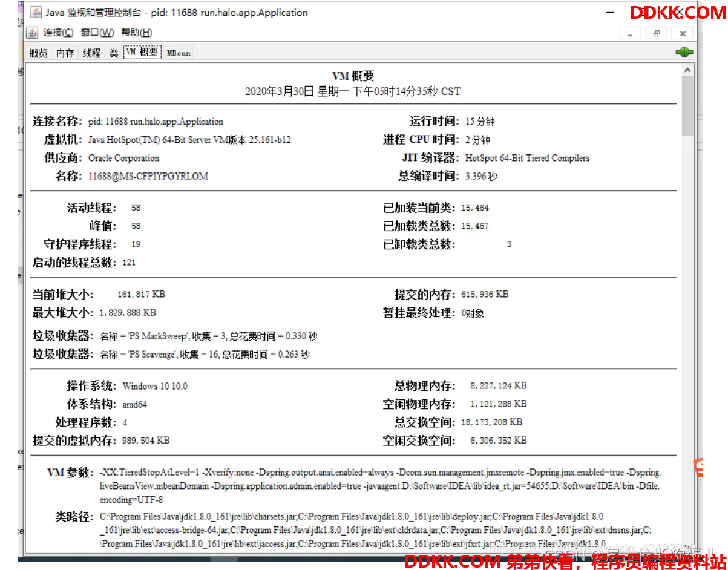The width and height of the screenshot is (728, 570).
Task: Click the internal frame icon beside 连接(C) menu
Action: tap(33, 33)
